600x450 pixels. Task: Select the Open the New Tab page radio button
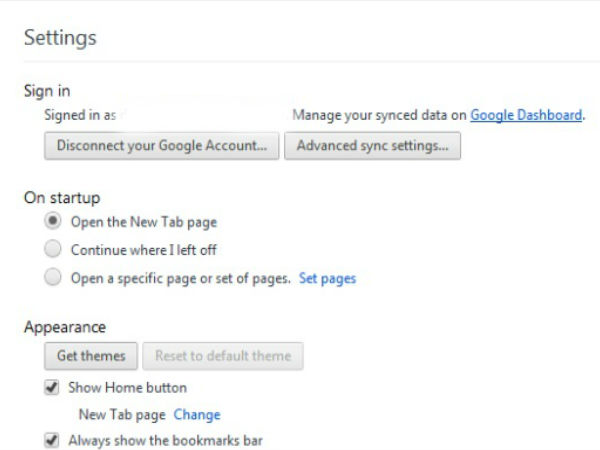pyautogui.click(x=53, y=222)
